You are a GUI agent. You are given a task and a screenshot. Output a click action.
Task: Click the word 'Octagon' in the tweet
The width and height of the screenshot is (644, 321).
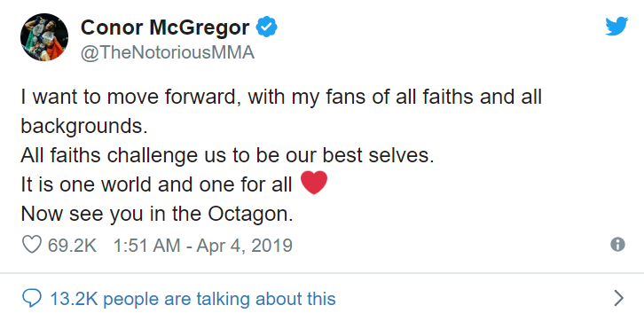[x=247, y=215]
